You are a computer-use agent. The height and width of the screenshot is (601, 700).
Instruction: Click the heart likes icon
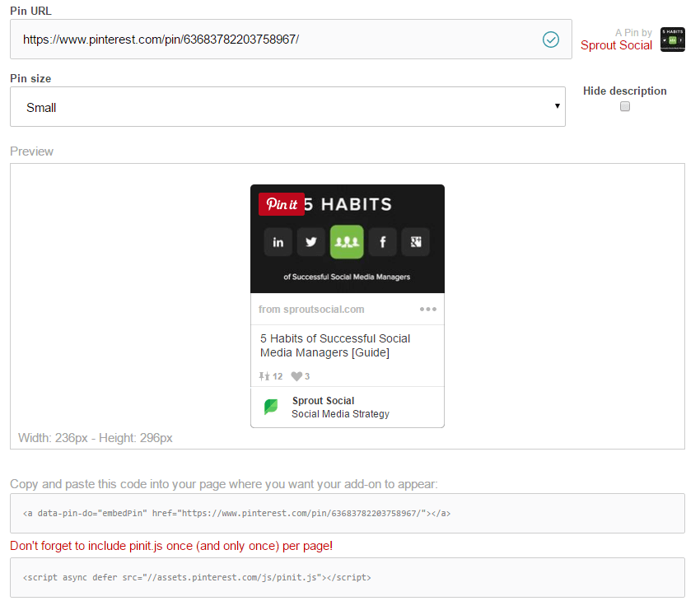296,376
